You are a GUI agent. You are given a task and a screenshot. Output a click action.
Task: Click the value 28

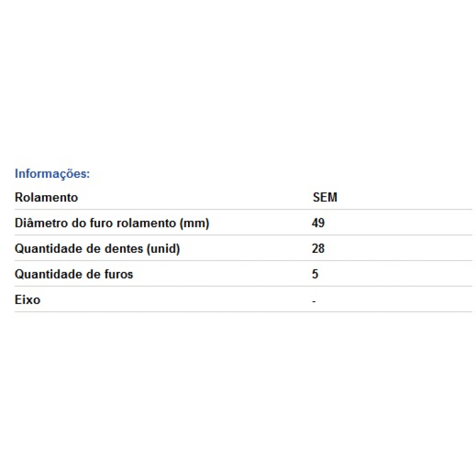pyautogui.click(x=318, y=249)
